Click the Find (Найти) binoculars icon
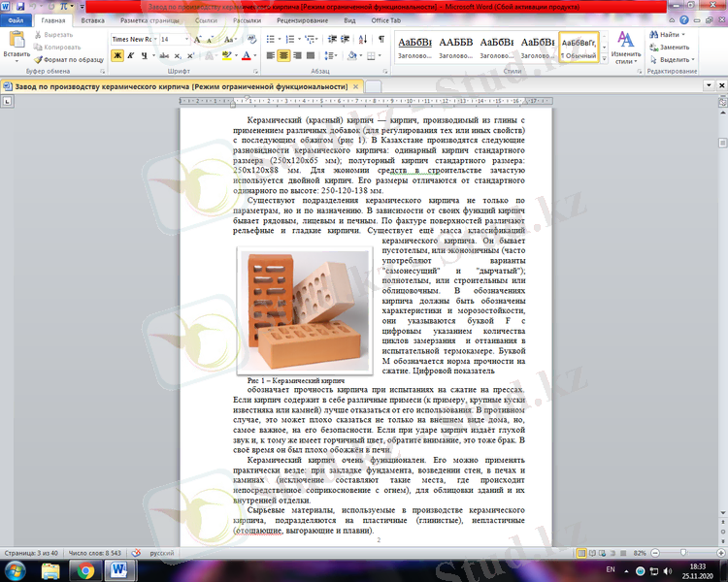The width and height of the screenshot is (728, 582). (653, 34)
